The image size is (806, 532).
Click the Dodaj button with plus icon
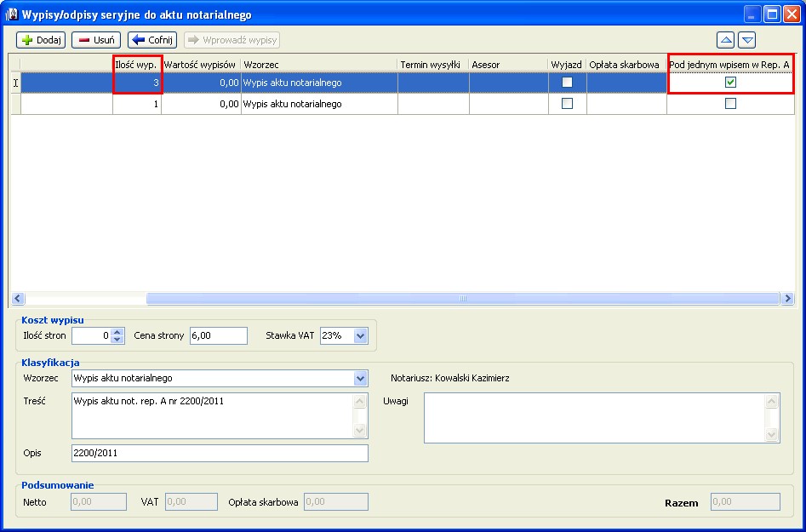tap(41, 40)
